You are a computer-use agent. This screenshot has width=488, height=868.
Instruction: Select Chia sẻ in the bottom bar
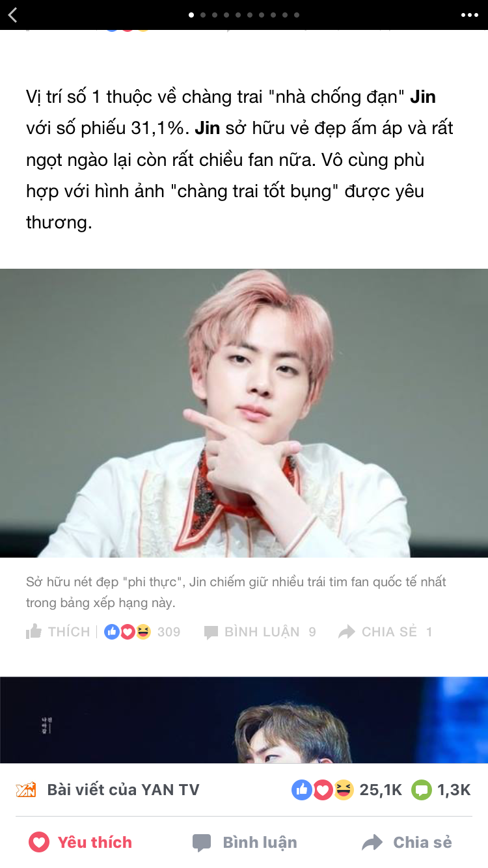(407, 843)
